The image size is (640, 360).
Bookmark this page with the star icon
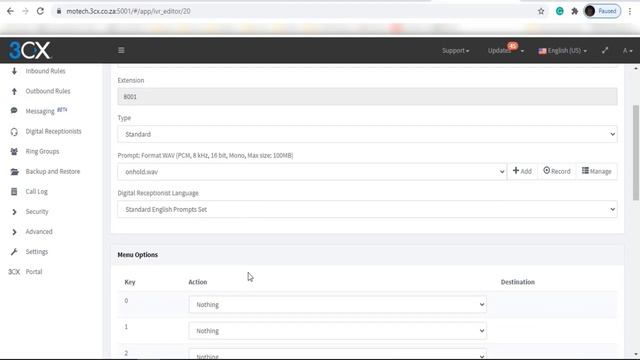point(541,11)
